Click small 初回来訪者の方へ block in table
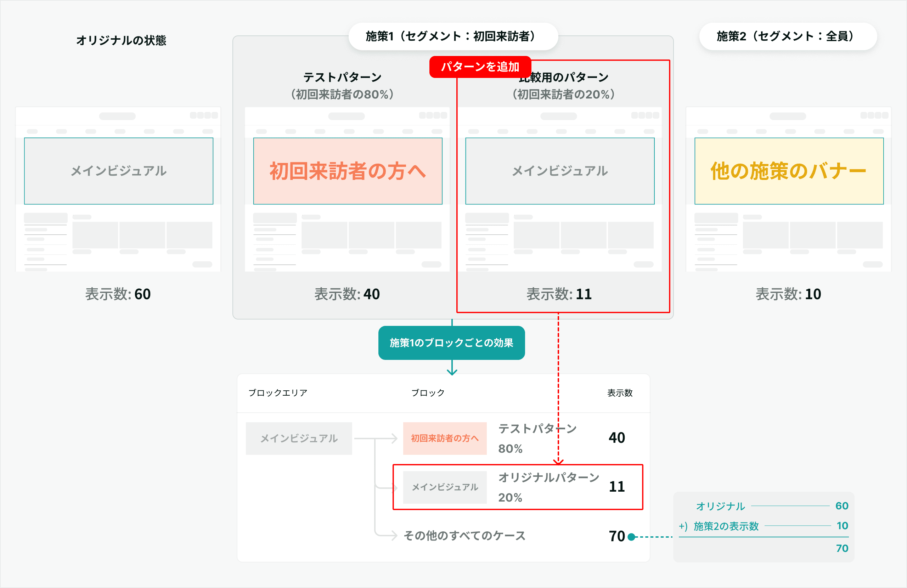 point(445,438)
